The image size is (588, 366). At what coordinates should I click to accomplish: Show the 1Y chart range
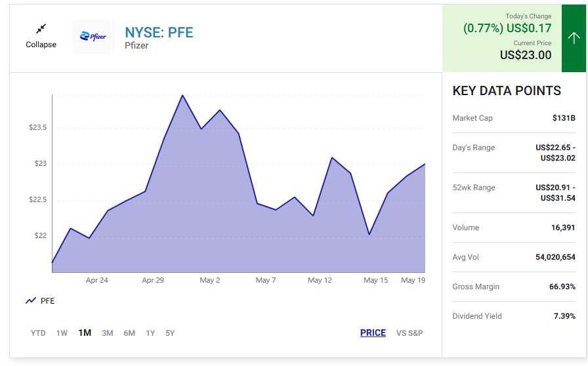pyautogui.click(x=150, y=333)
